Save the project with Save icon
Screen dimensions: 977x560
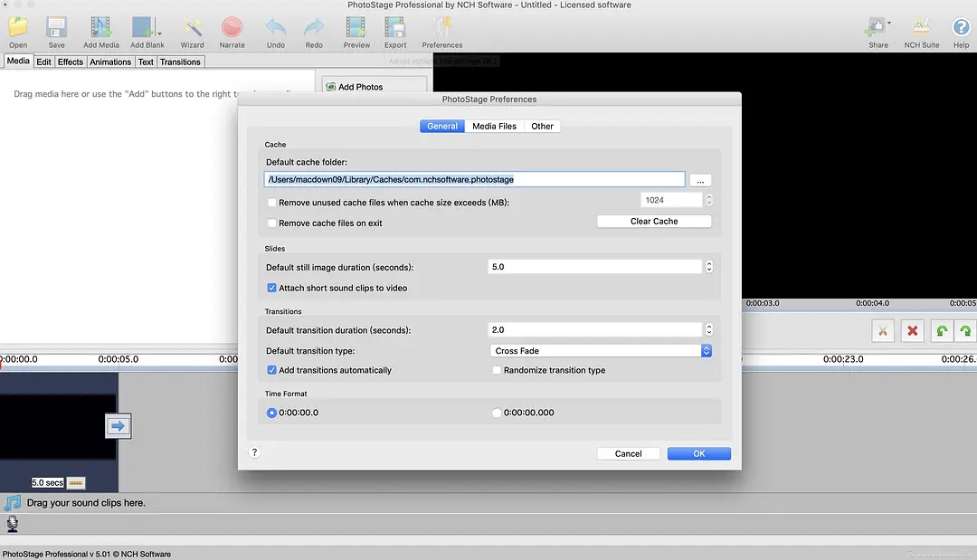pyautogui.click(x=56, y=32)
